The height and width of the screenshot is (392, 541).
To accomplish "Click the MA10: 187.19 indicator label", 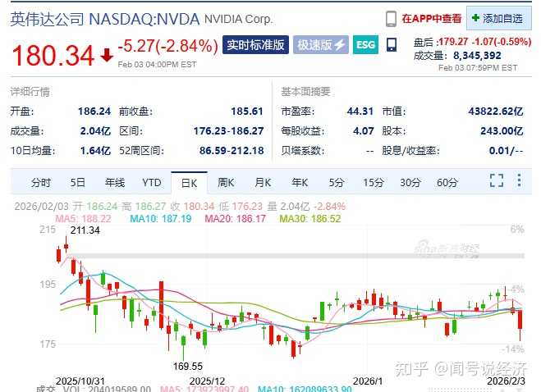I will 160,219.
